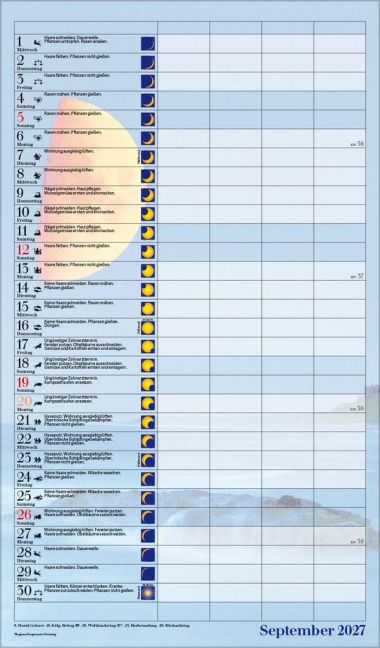This screenshot has height=648, width=380.
Task: Select the day number 8 Mittwoch
Action: 21,174
